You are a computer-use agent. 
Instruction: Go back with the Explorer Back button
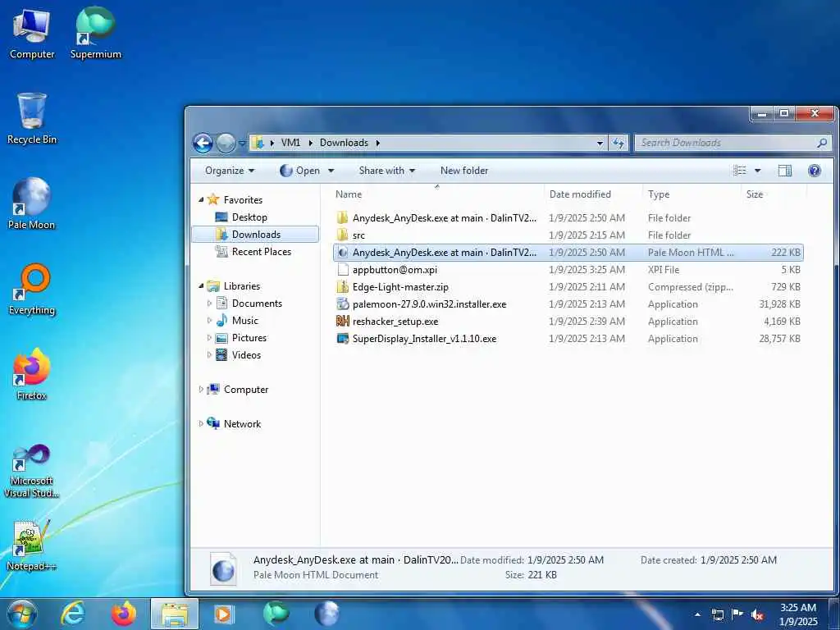[x=203, y=143]
